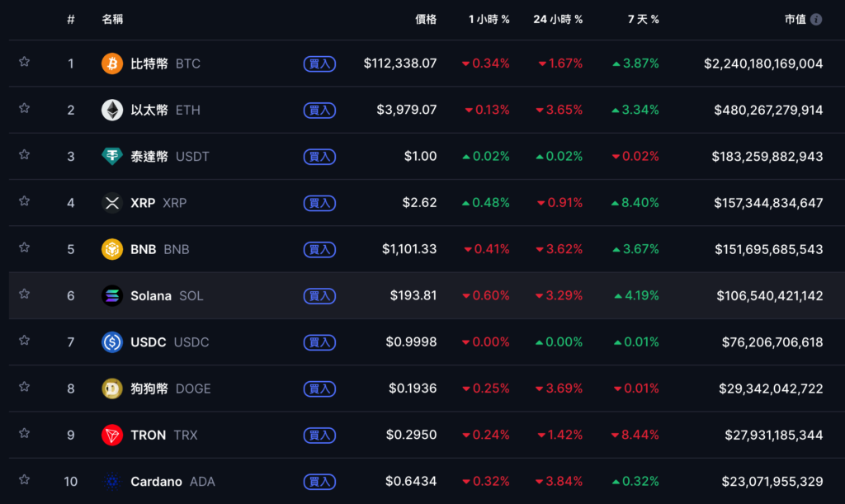Favorite Cardano using its star icon
The height and width of the screenshot is (504, 845).
(25, 479)
